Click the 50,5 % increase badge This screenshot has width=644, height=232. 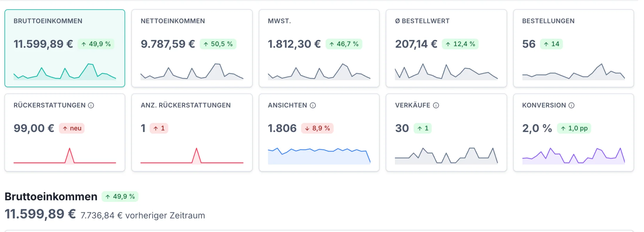[x=218, y=44]
